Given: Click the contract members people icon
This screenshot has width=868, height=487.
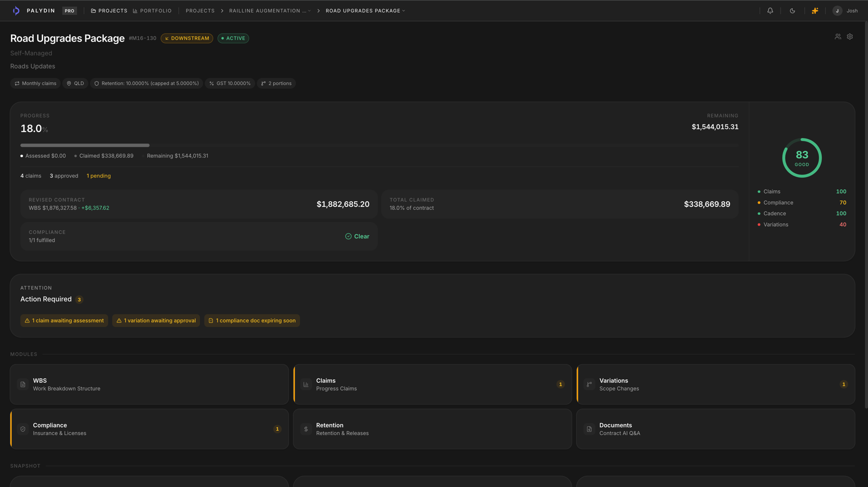Looking at the screenshot, I should tap(838, 36).
